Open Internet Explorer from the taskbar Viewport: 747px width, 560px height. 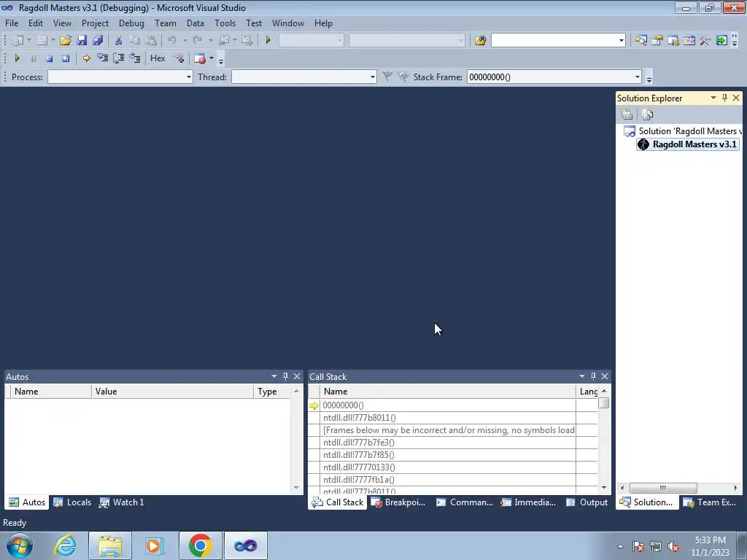[65, 545]
